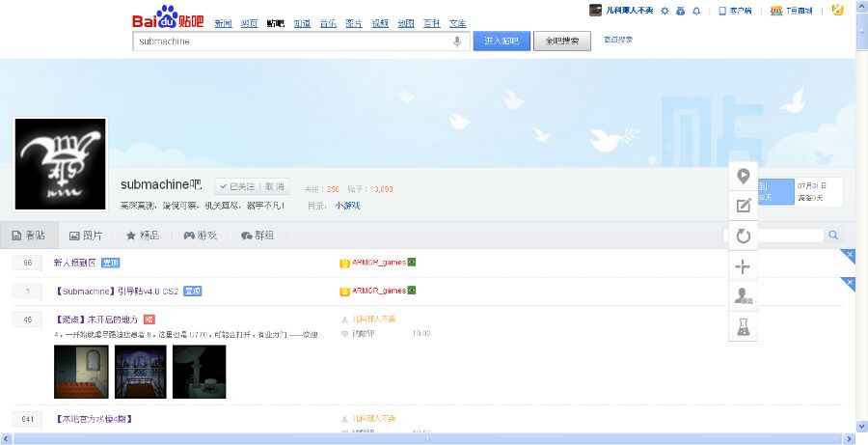Click the magnifier search icon in forum bar
Viewport: 868px width, 445px height.
(833, 235)
